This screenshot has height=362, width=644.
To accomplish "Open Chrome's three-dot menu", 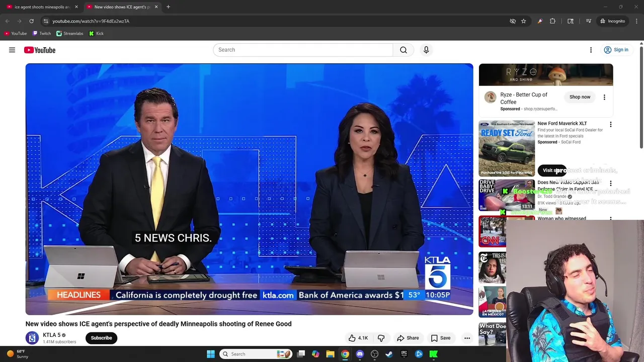I will tap(636, 21).
